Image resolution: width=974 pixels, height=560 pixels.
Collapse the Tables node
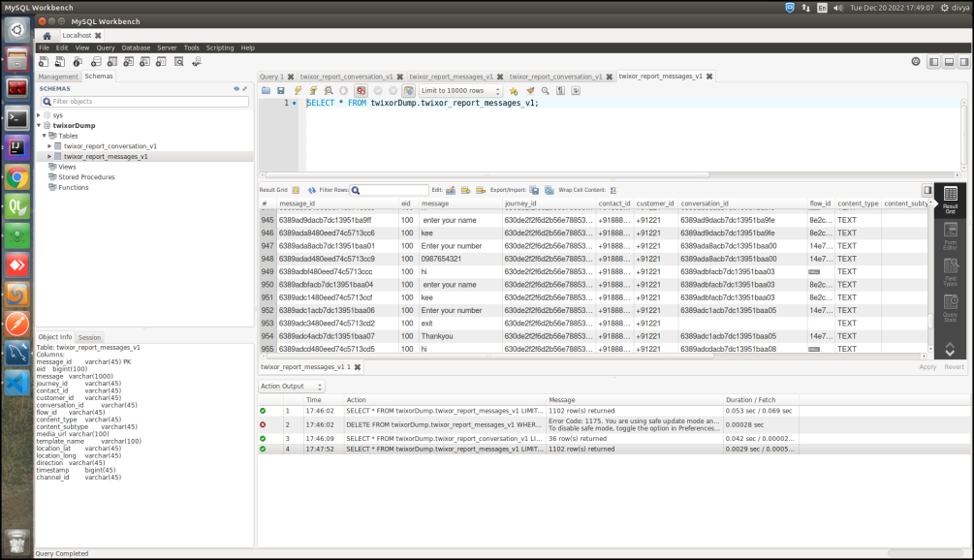45,136
